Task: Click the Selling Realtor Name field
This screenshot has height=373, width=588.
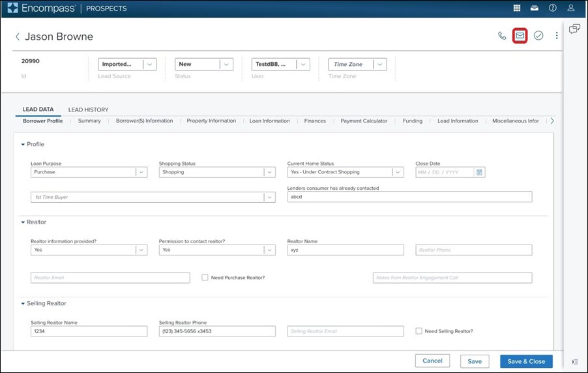Action: point(89,331)
